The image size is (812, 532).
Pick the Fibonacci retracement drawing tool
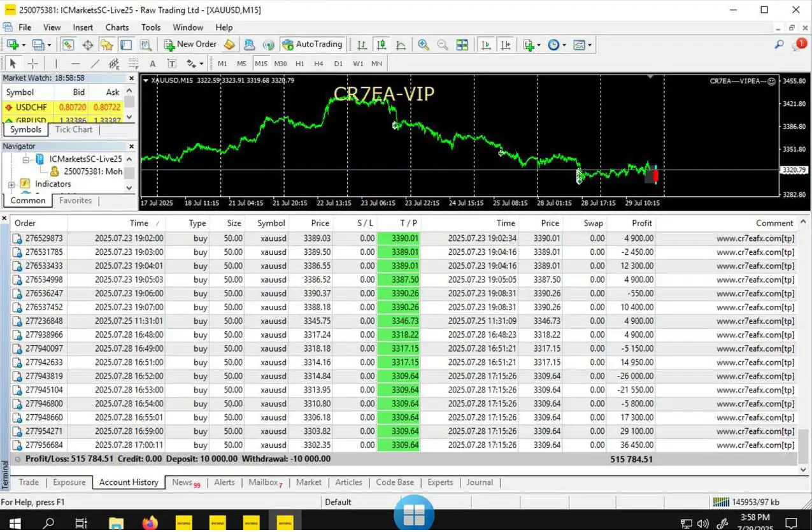pyautogui.click(x=133, y=64)
